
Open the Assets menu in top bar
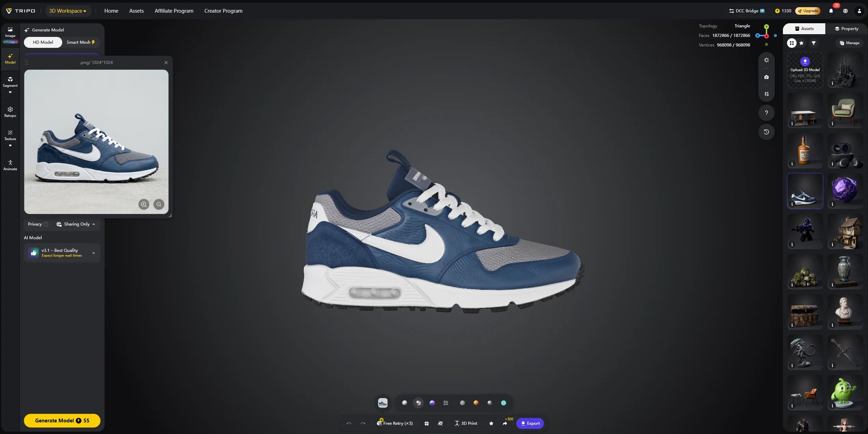(x=136, y=11)
